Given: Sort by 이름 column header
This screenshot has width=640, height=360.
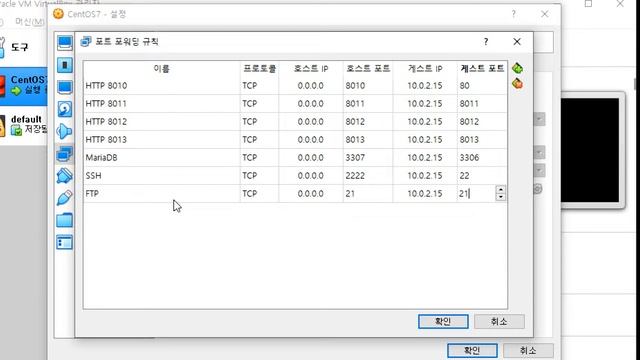Looking at the screenshot, I should pos(162,69).
